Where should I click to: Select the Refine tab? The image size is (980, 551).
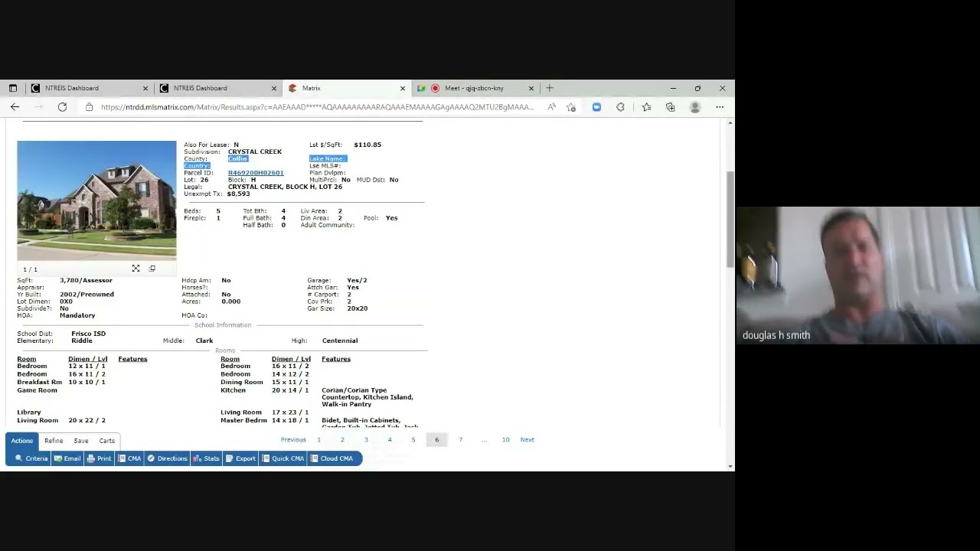coord(54,441)
